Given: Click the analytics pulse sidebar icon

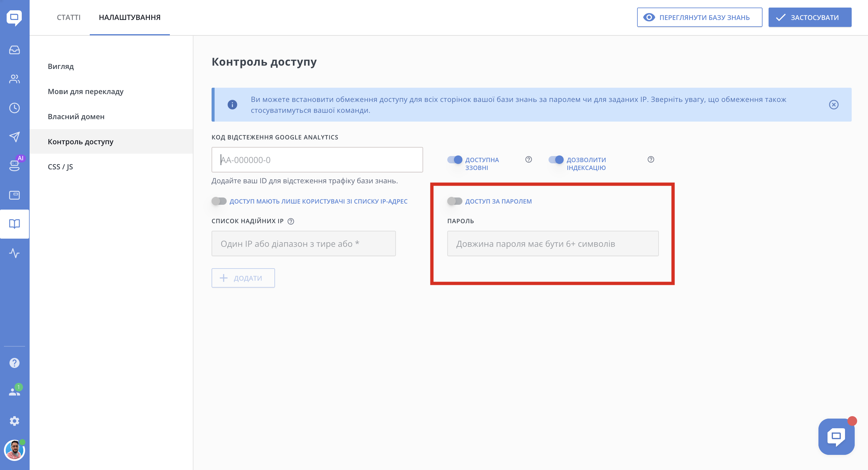Looking at the screenshot, I should coord(14,253).
